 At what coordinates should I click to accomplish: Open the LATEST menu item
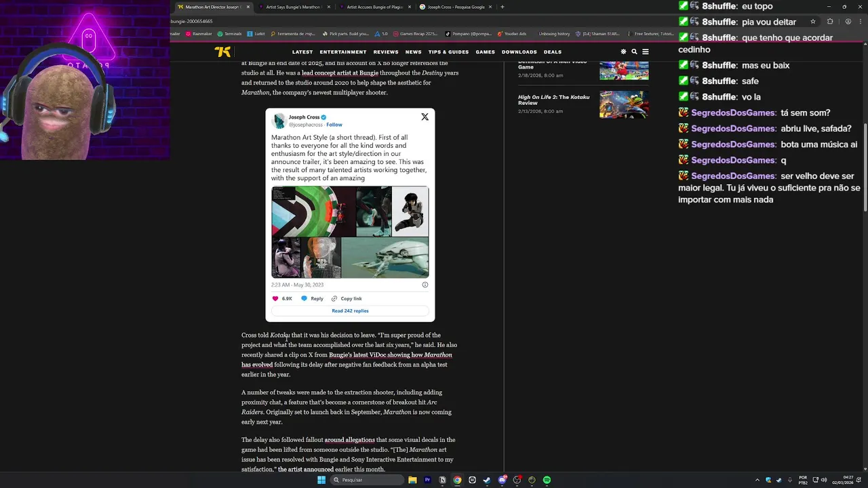pyautogui.click(x=302, y=52)
